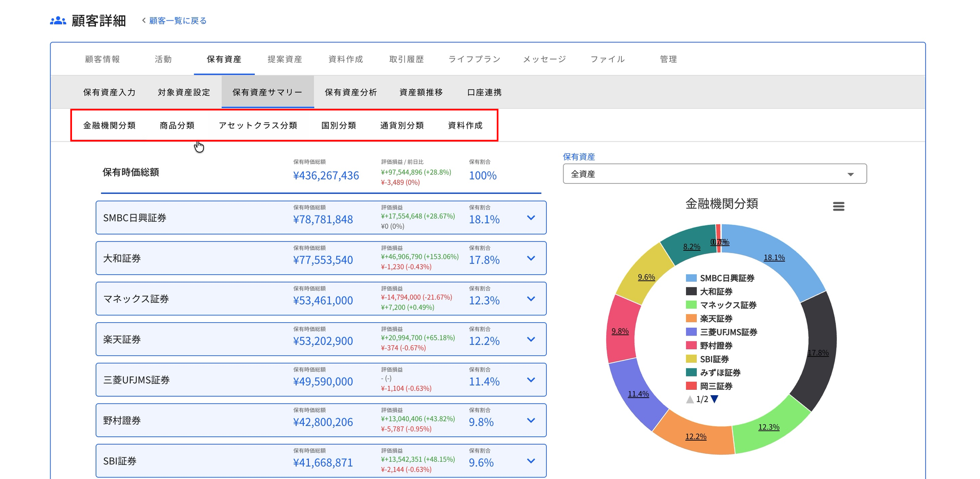Expand the 大和証券 row chevron

pos(531,259)
